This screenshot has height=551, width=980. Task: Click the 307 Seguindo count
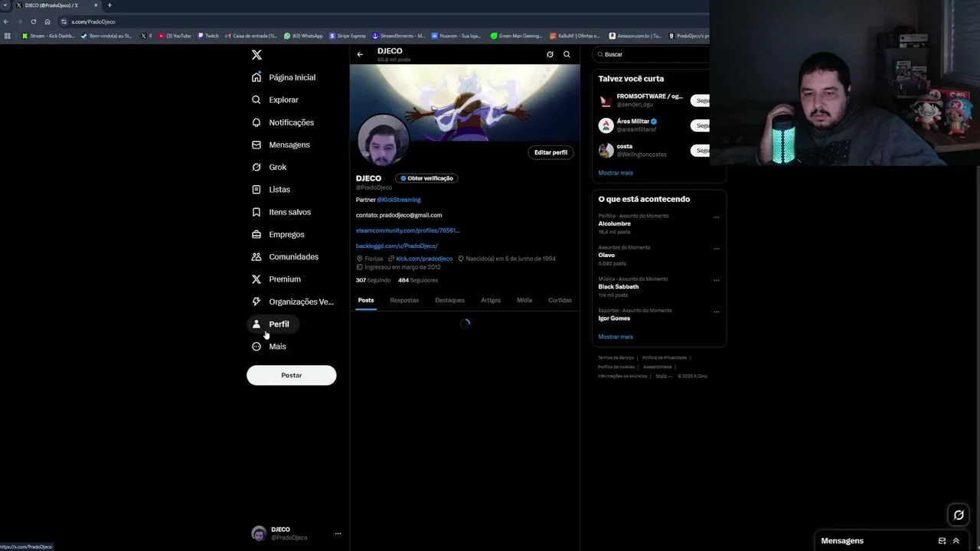[373, 280]
